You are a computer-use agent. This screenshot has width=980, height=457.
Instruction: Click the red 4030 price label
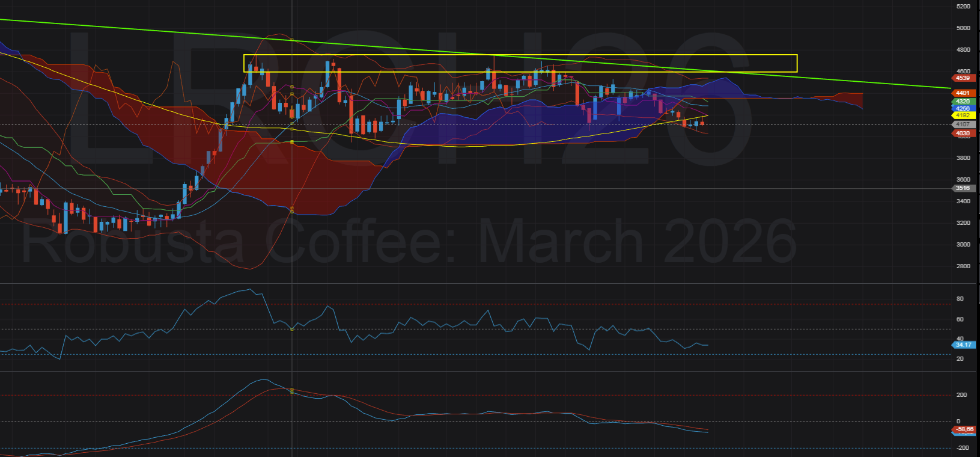(x=963, y=133)
